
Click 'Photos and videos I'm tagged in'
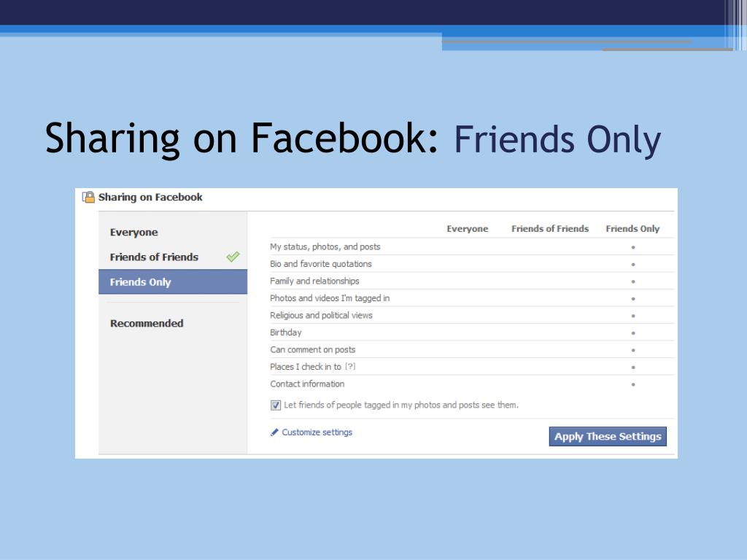(x=330, y=298)
